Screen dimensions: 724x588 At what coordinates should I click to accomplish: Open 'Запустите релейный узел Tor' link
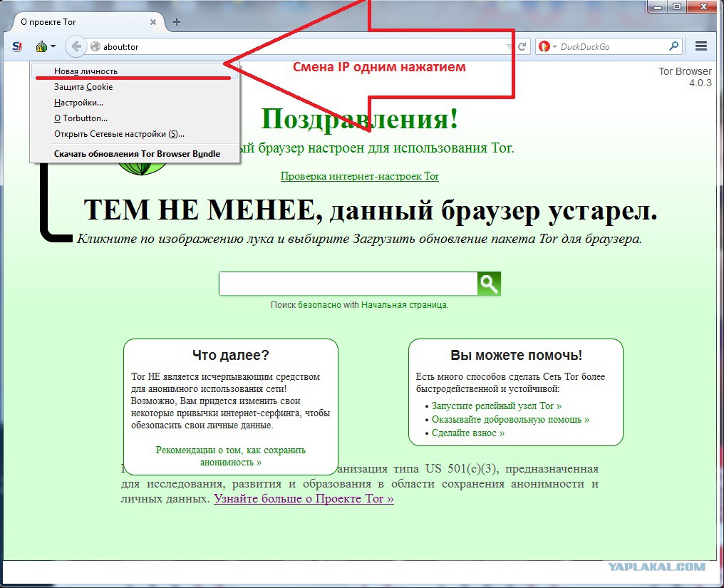(x=497, y=406)
